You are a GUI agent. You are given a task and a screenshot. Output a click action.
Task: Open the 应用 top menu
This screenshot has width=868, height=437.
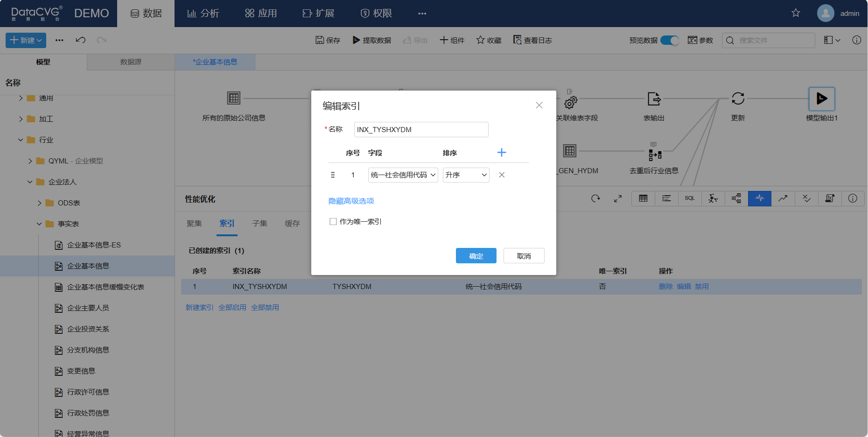pyautogui.click(x=261, y=14)
